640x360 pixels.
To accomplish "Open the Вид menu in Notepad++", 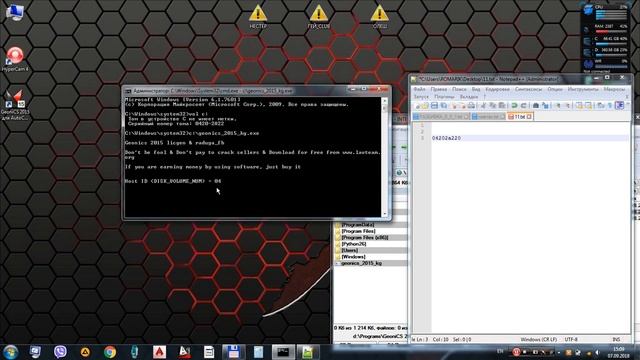I will (476, 89).
